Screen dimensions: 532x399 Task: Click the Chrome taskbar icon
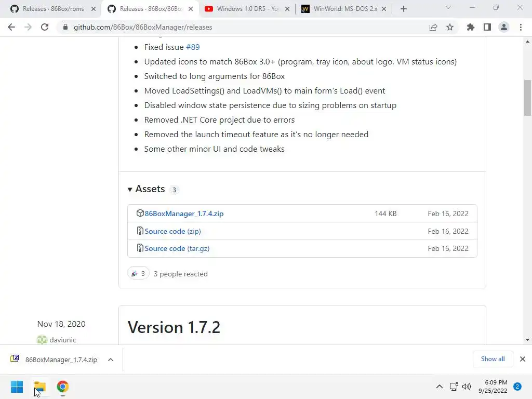(63, 387)
